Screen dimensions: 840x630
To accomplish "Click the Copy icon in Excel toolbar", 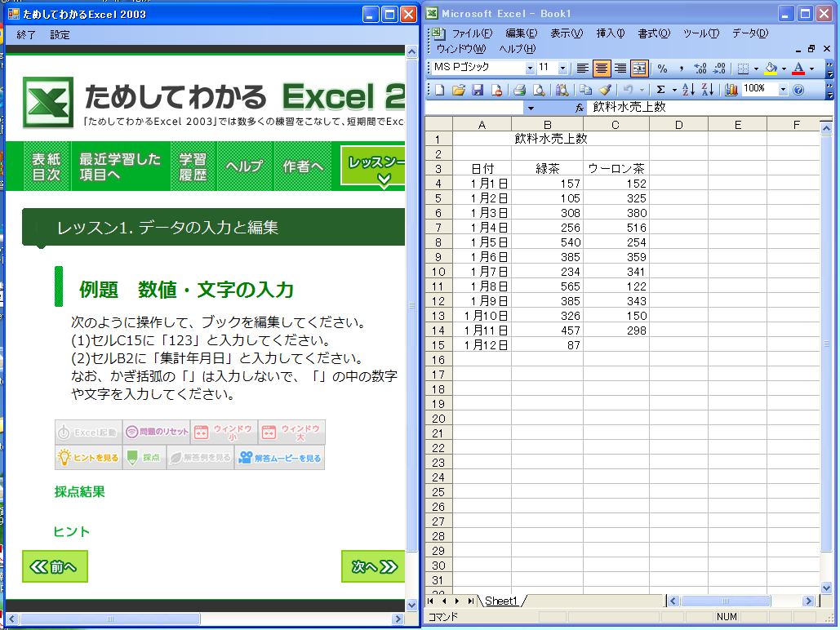I will pos(585,90).
